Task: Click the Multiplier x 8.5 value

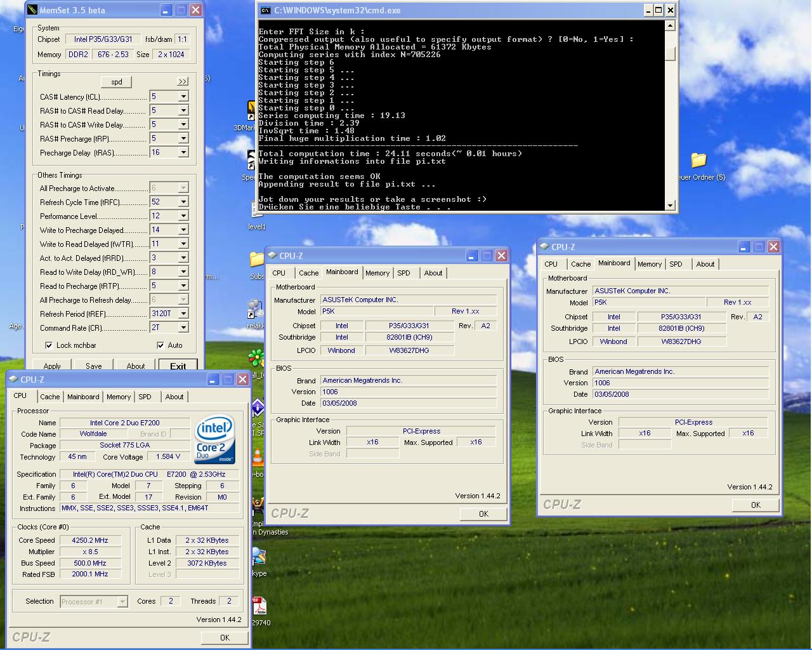Action: tap(90, 552)
